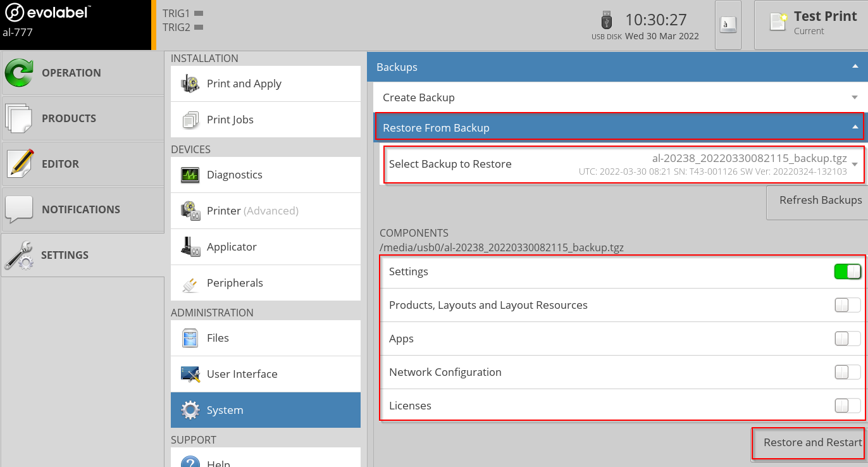Click the Test Print Current button
This screenshot has height=467, width=868.
(x=811, y=25)
